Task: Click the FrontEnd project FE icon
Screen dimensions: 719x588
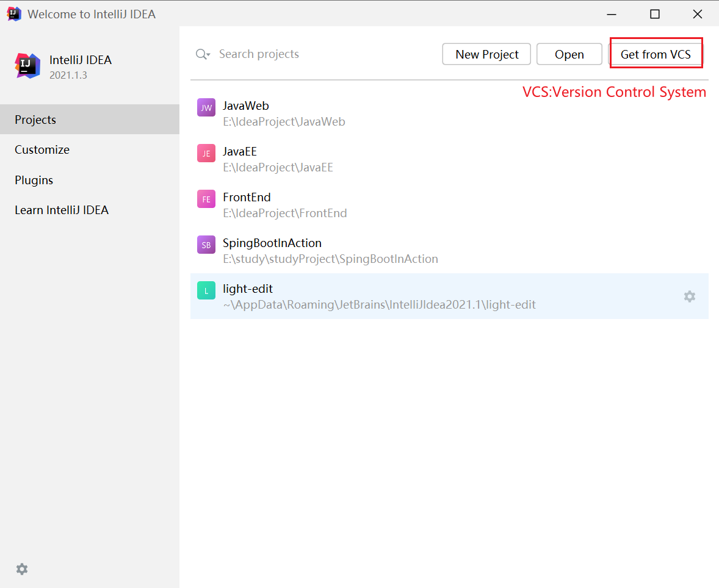Action: point(206,199)
